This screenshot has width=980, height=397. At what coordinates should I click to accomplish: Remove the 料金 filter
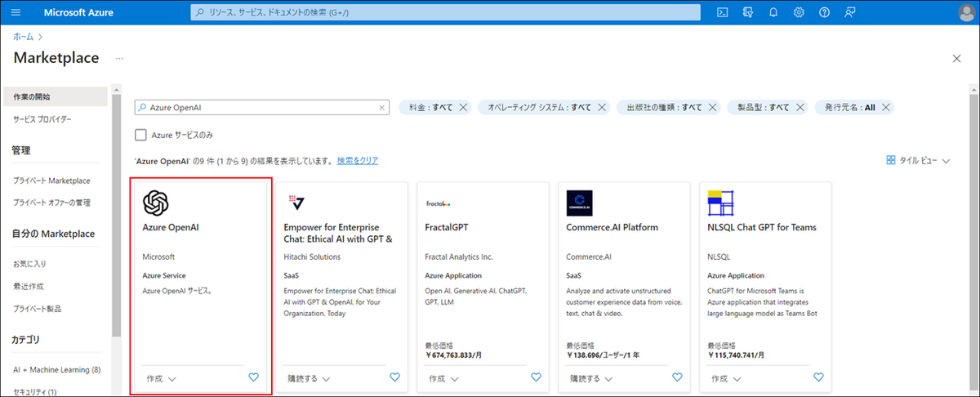coord(463,107)
